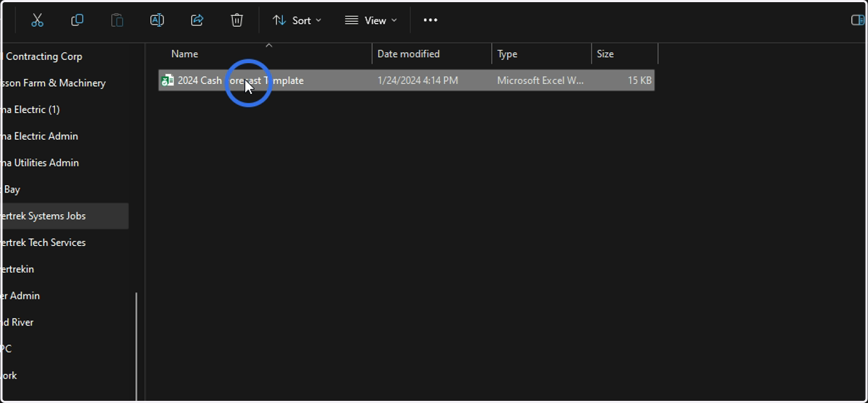Sort by the Size column header
The width and height of the screenshot is (868, 403).
click(x=624, y=54)
